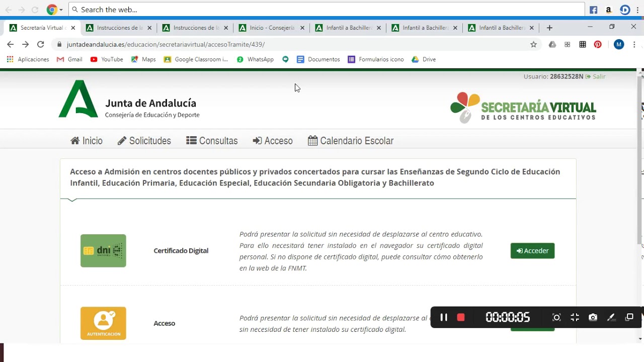Click the recorder timer 00:00:05
This screenshot has height=362, width=644.
(508, 317)
